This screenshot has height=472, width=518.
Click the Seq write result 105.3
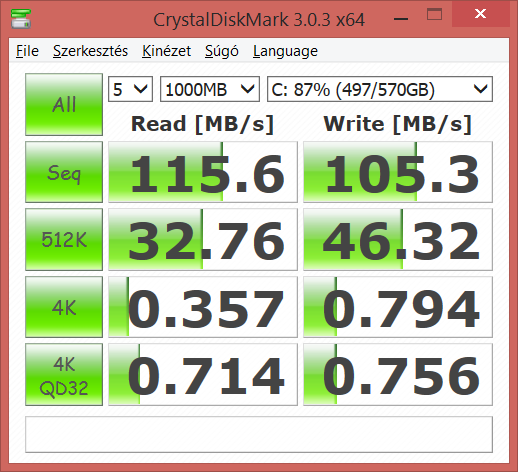398,172
